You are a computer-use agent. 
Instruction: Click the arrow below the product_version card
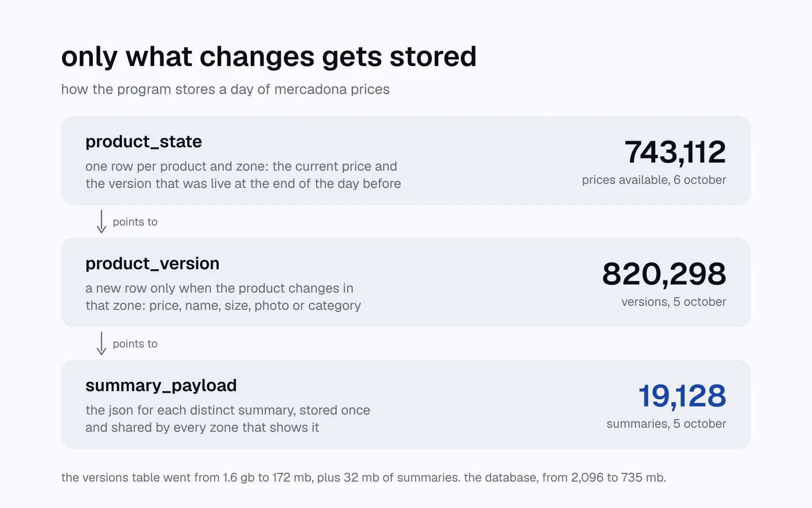click(101, 343)
